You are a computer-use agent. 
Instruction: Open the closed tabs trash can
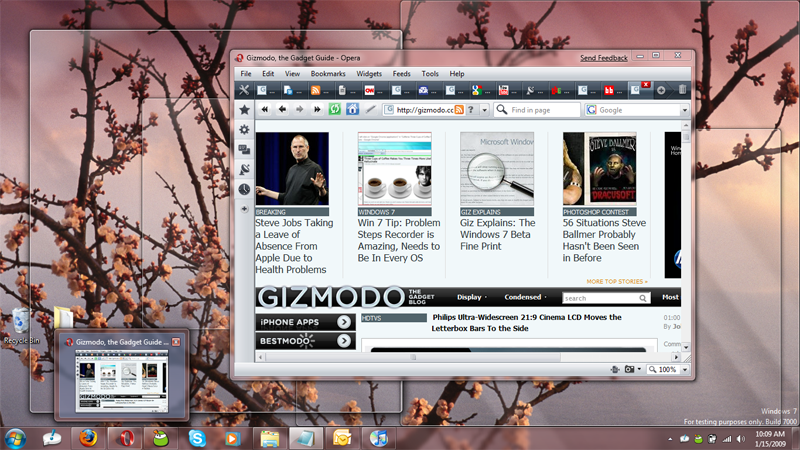pos(682,90)
